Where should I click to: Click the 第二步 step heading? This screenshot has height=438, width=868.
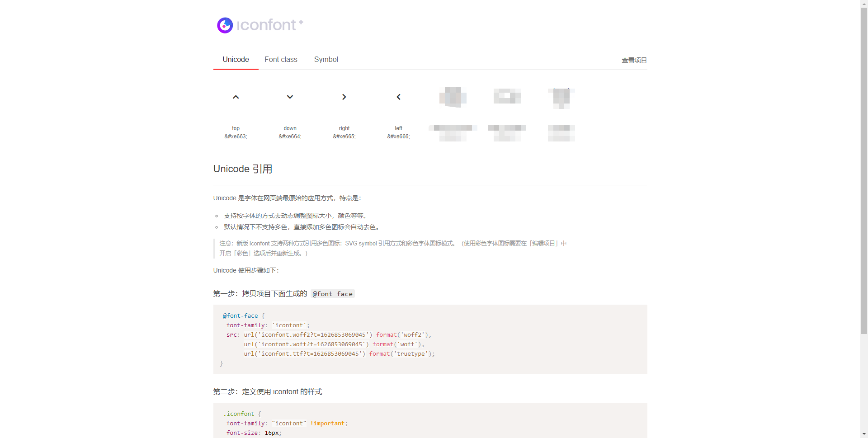click(x=268, y=392)
